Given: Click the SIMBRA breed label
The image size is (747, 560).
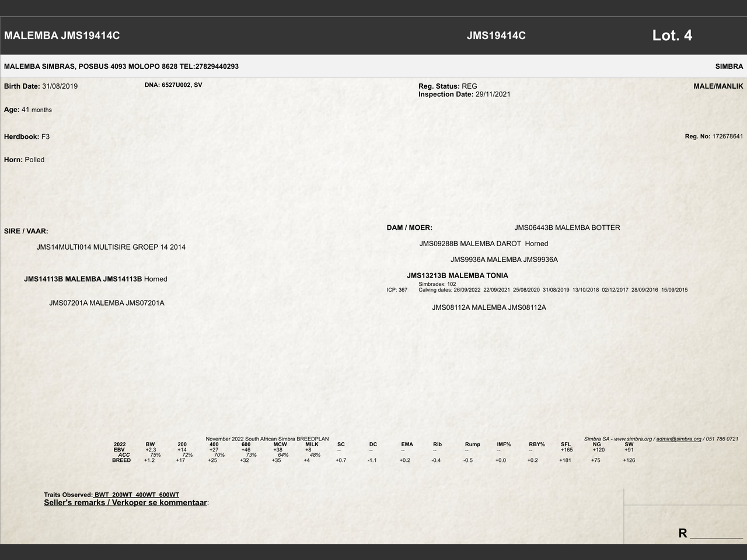Looking at the screenshot, I should (x=729, y=66).
